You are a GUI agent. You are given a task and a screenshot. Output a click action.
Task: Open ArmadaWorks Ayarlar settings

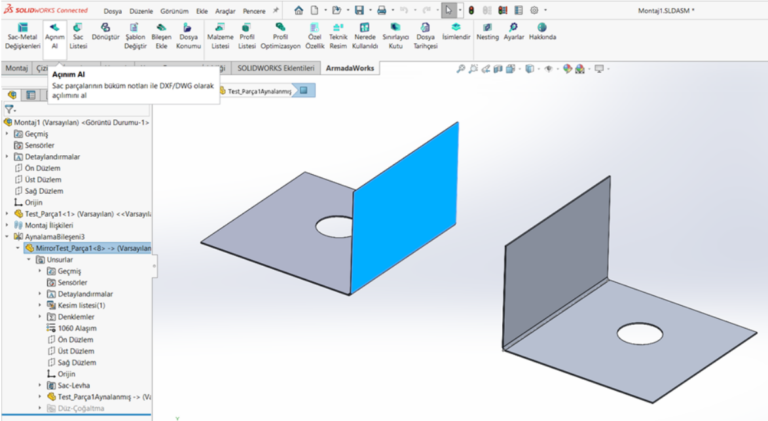pyautogui.click(x=513, y=30)
